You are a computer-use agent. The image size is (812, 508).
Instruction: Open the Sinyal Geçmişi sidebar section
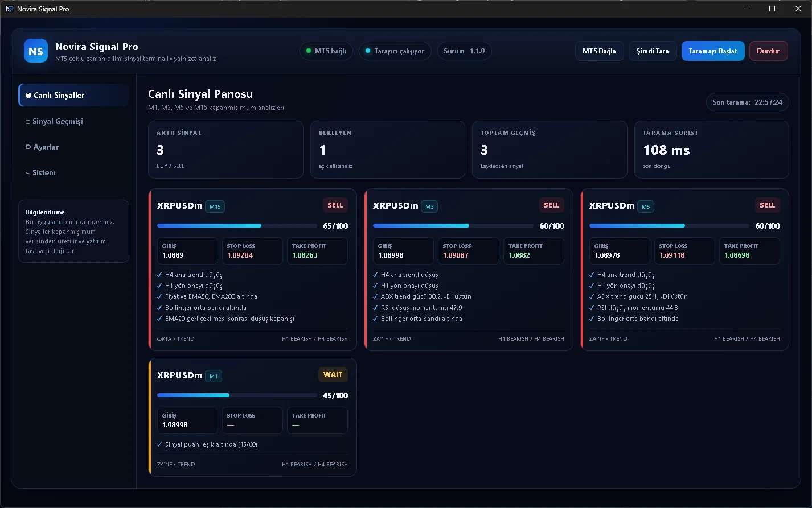point(74,121)
